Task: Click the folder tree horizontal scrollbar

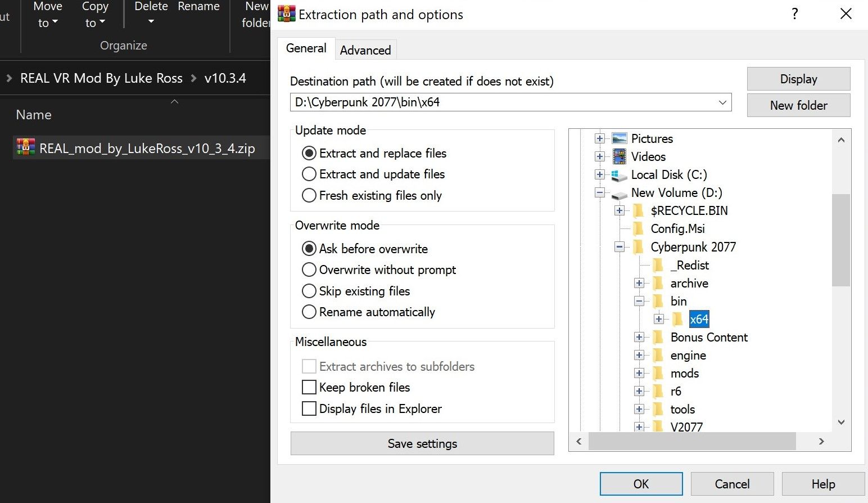Action: coord(691,442)
